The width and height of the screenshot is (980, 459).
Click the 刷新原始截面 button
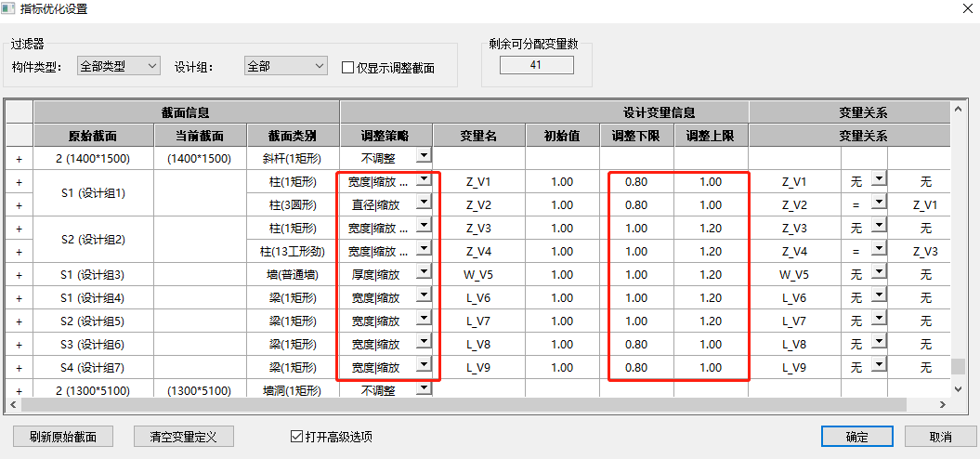63,437
